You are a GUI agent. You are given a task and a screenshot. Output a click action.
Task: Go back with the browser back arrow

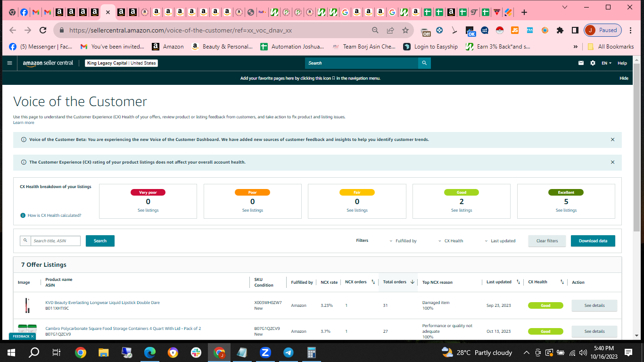click(x=13, y=30)
